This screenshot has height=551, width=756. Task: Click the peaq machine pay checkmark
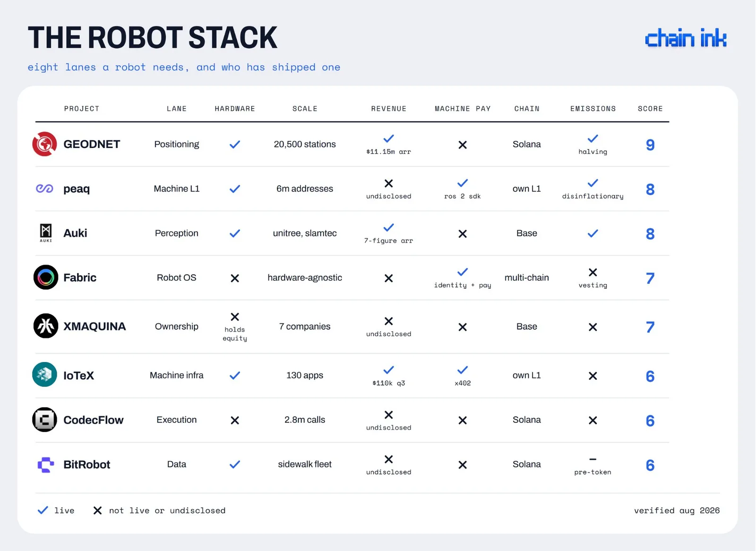coord(463,183)
